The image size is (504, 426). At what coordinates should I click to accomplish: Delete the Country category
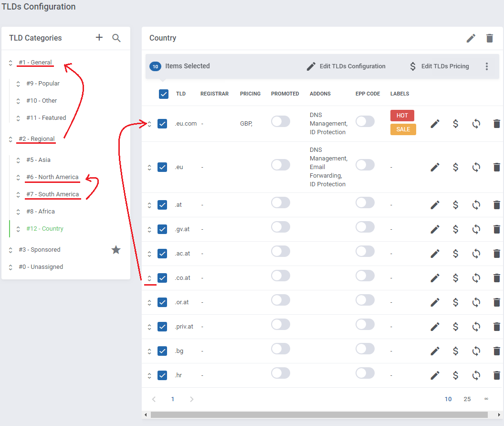coord(490,38)
